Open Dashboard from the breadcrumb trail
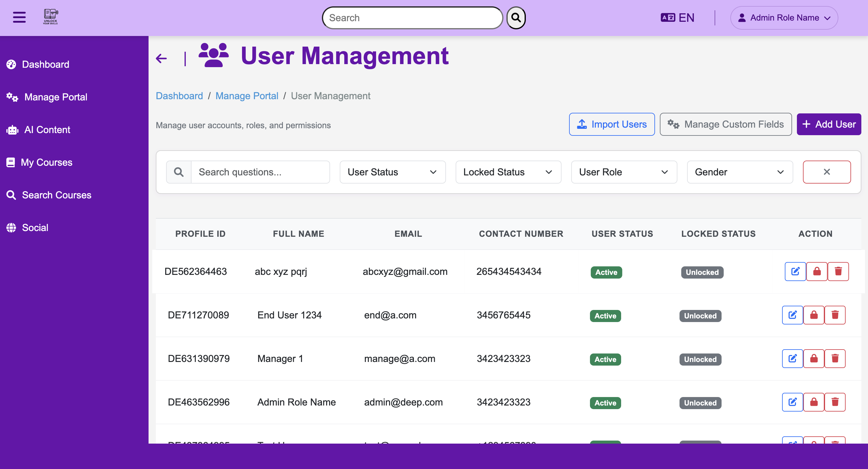 (x=179, y=96)
